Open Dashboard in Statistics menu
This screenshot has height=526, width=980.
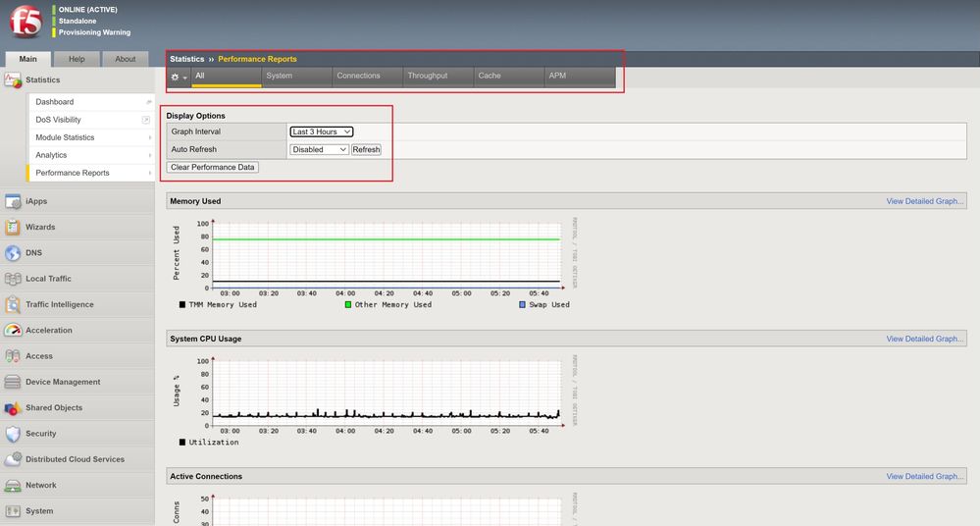pos(55,102)
